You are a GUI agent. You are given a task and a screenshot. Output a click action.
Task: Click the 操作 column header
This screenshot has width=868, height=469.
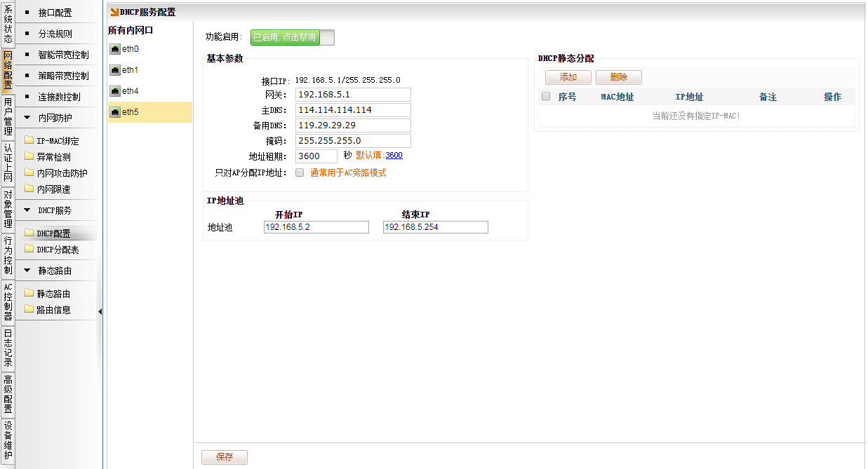(x=832, y=97)
